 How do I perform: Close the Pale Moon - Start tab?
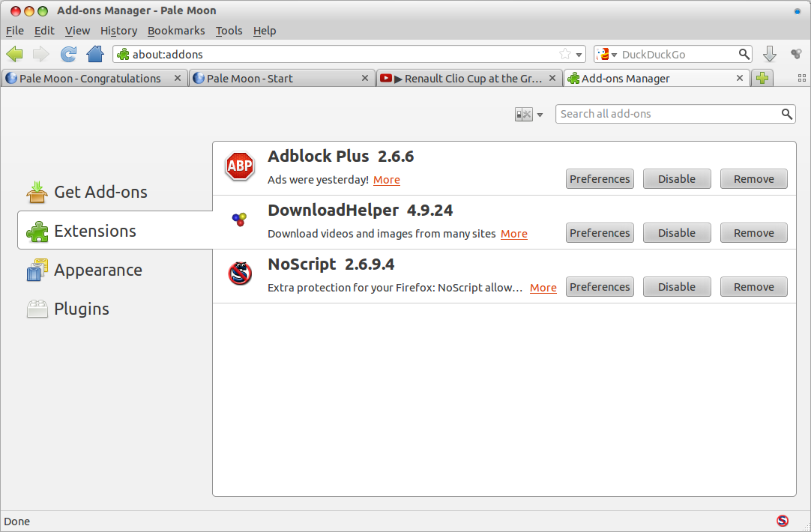[364, 78]
